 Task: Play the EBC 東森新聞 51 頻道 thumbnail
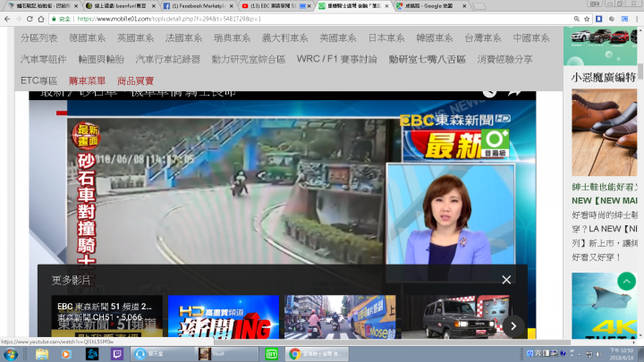(106, 316)
